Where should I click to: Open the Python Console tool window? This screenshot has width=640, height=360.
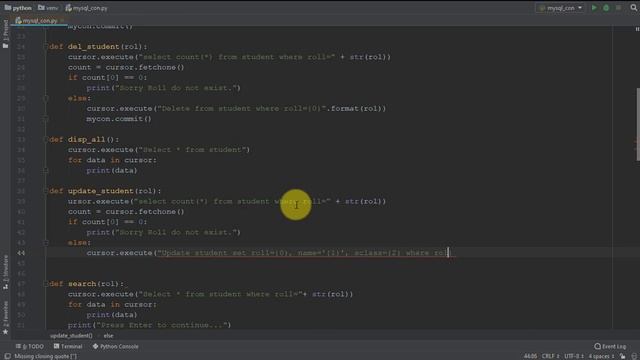[116, 346]
